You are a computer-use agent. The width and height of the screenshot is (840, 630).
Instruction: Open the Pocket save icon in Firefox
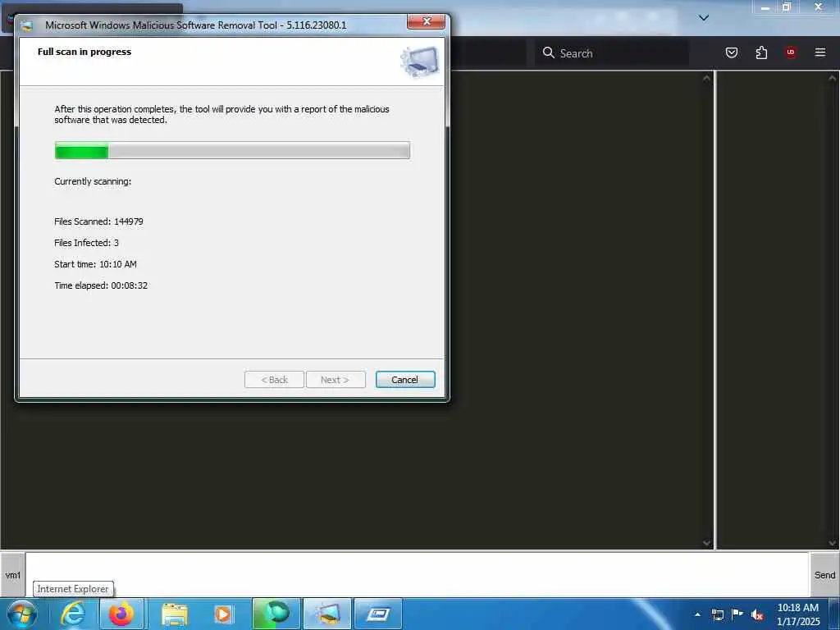coord(731,52)
